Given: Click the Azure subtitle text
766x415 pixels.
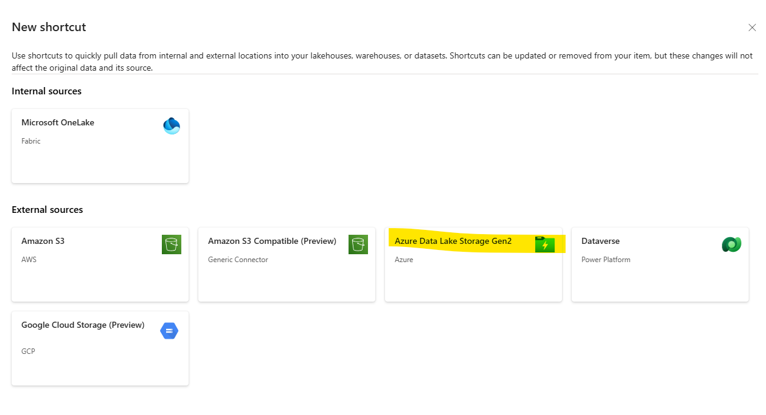Looking at the screenshot, I should pos(404,260).
